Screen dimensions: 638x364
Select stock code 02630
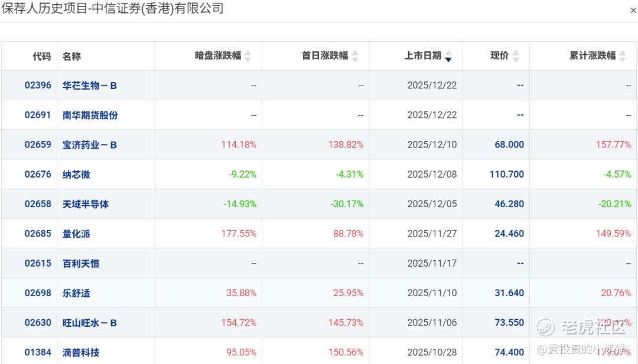pos(38,323)
